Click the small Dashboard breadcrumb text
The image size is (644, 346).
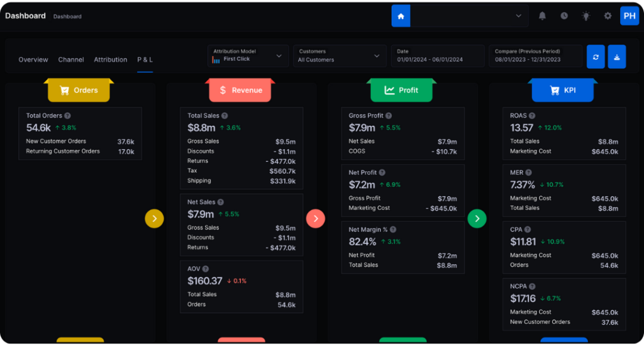click(x=67, y=16)
